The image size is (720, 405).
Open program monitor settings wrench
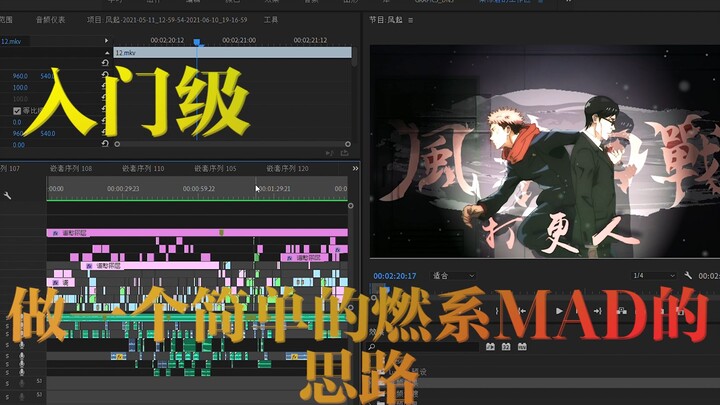coord(688,276)
